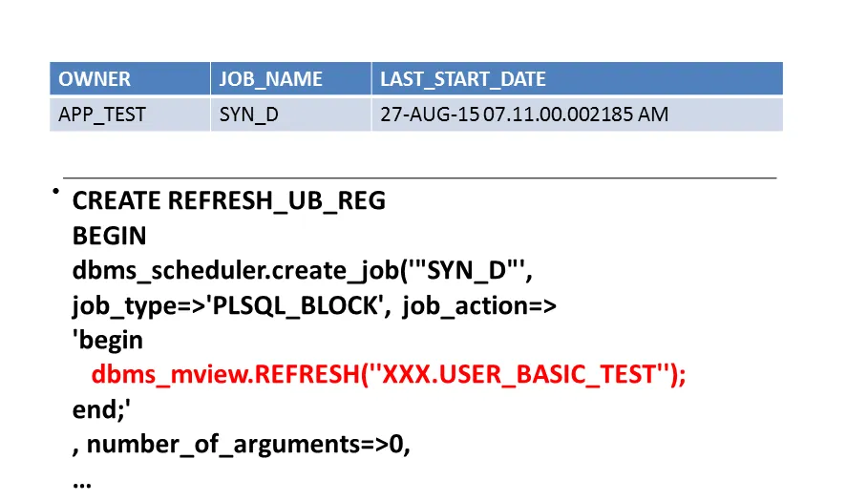Viewport: 868px width, 501px height.
Task: Select the red XXX.USER_BASIC_TEST argument
Action: pos(519,374)
